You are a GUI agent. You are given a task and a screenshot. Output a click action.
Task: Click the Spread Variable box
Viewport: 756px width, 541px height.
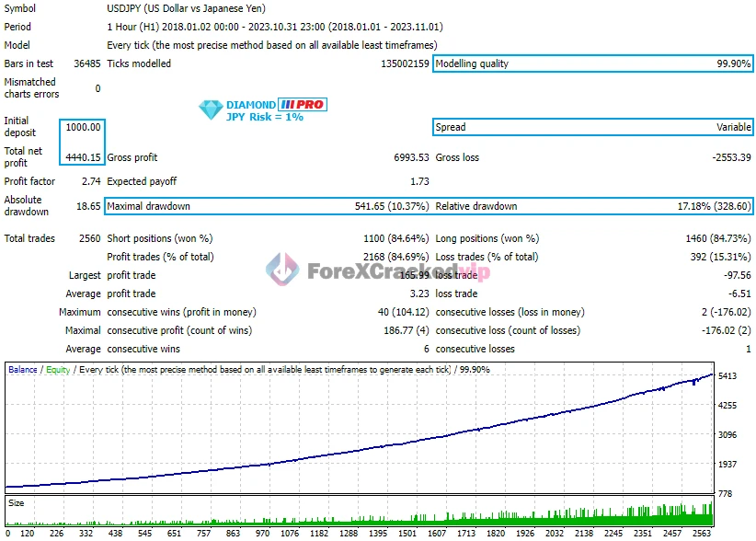592,127
